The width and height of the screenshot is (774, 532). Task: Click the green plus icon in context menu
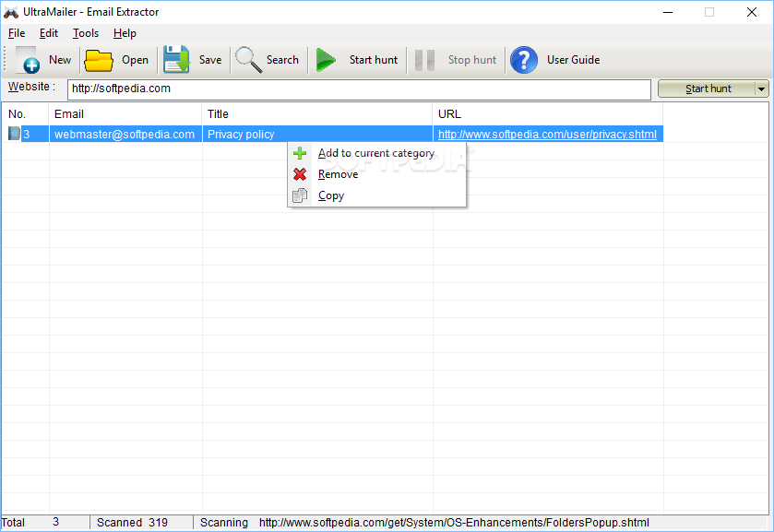[300, 153]
